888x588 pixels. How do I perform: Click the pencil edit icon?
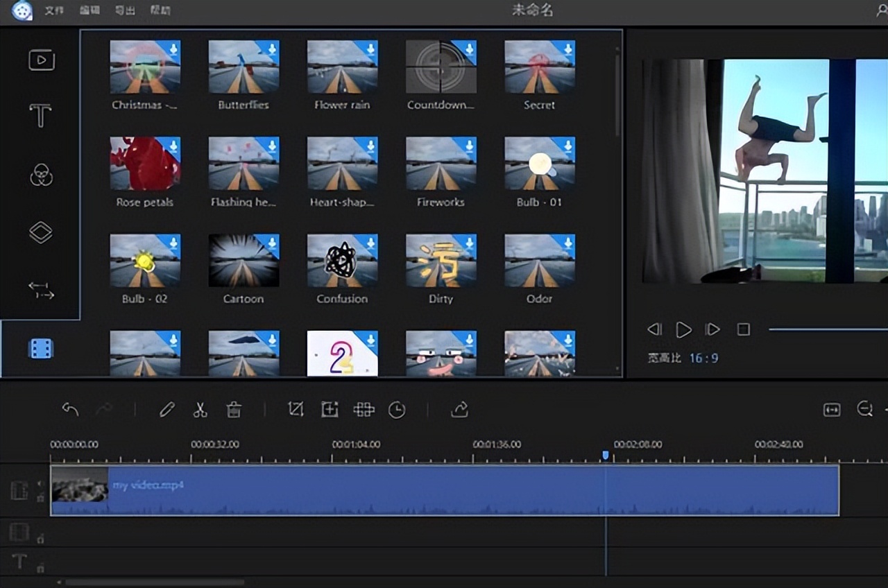pyautogui.click(x=166, y=410)
